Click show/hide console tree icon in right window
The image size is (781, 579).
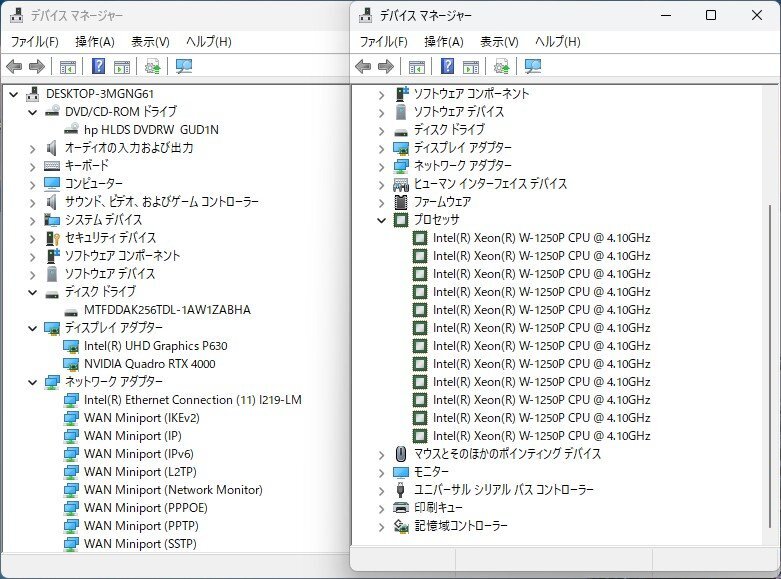[x=417, y=66]
